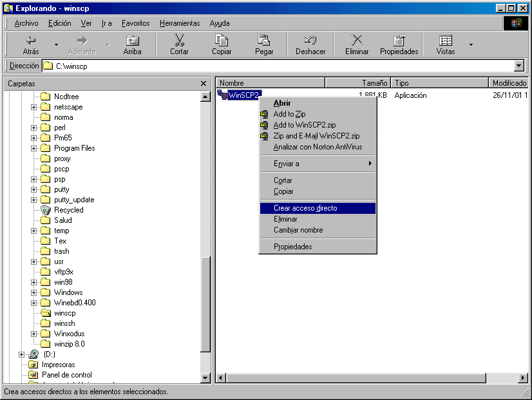Open the Enviar a submenu
The image size is (532, 400).
point(318,164)
